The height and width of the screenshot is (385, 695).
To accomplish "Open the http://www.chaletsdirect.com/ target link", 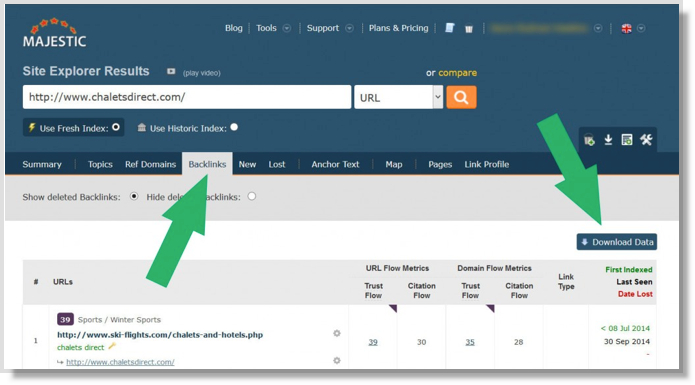I will click(120, 362).
